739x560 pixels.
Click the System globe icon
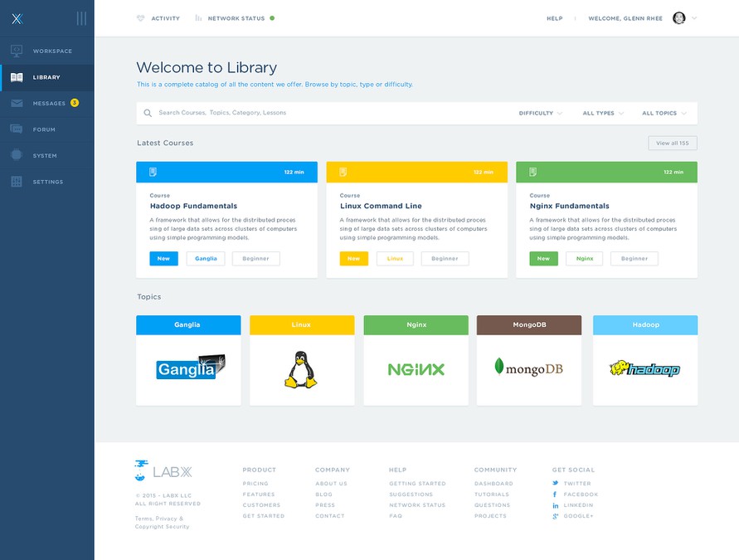click(17, 155)
